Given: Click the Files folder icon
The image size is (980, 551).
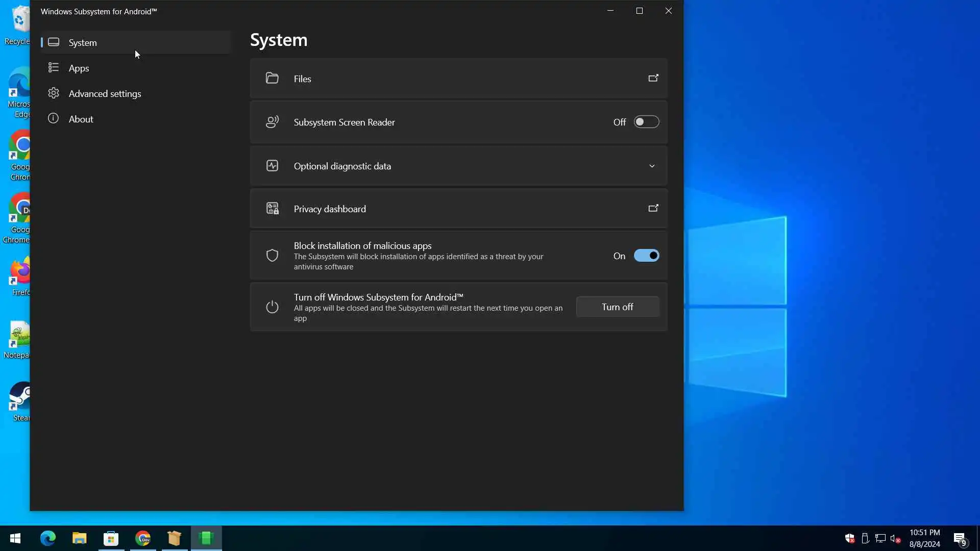Looking at the screenshot, I should [272, 78].
